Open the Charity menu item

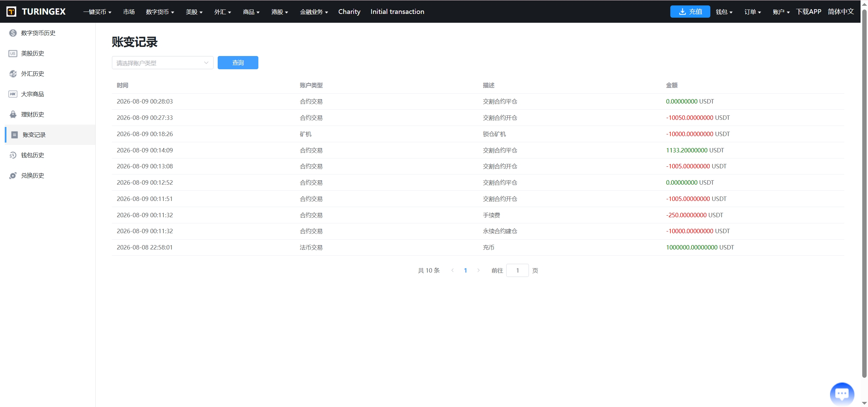349,12
